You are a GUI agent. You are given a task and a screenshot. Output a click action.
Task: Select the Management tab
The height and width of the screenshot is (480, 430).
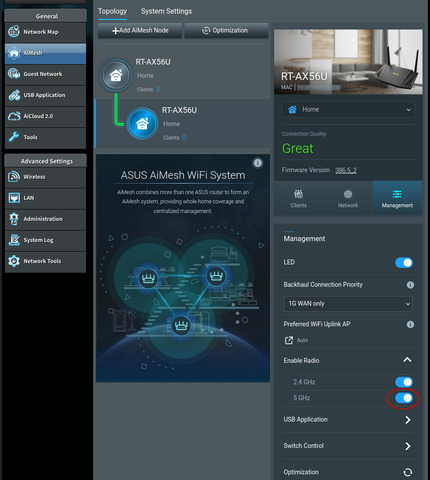[397, 199]
